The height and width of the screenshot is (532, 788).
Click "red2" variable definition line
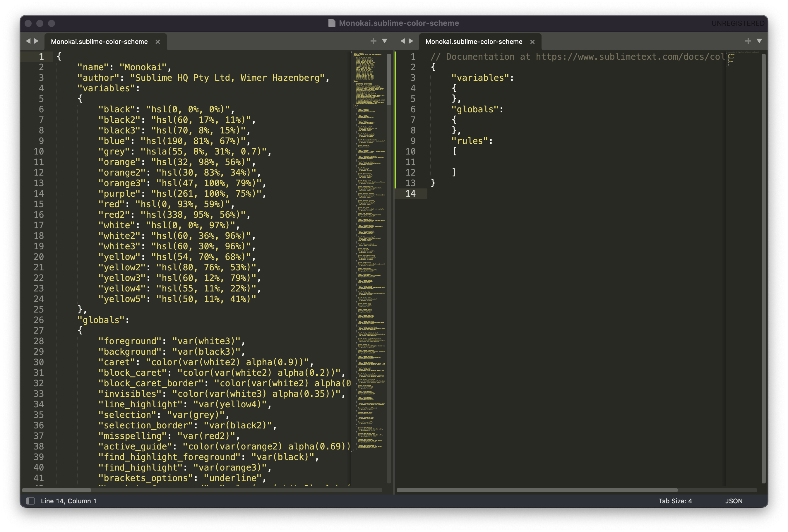[x=174, y=214]
